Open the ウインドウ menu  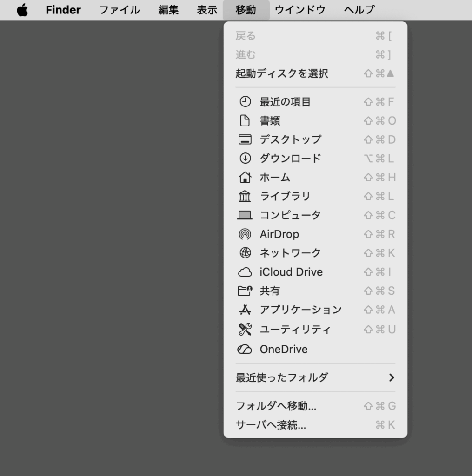[x=300, y=10]
